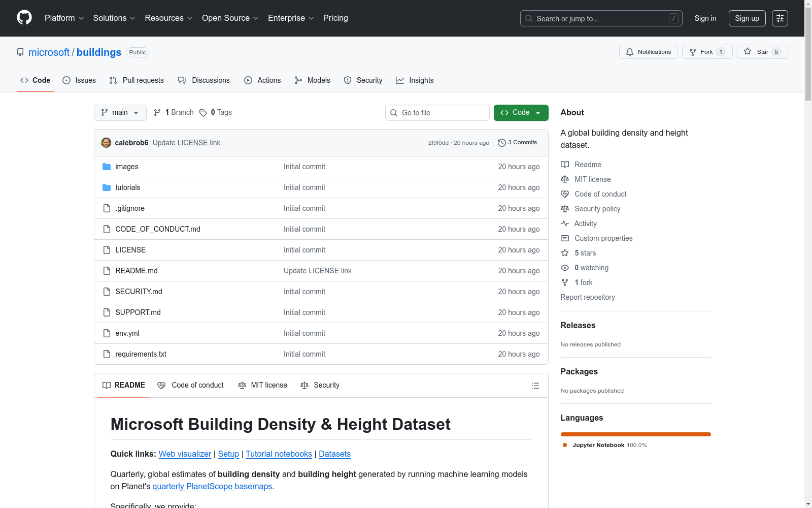Click the Code of conduct heart icon in About
This screenshot has width=812, height=508.
pos(565,194)
